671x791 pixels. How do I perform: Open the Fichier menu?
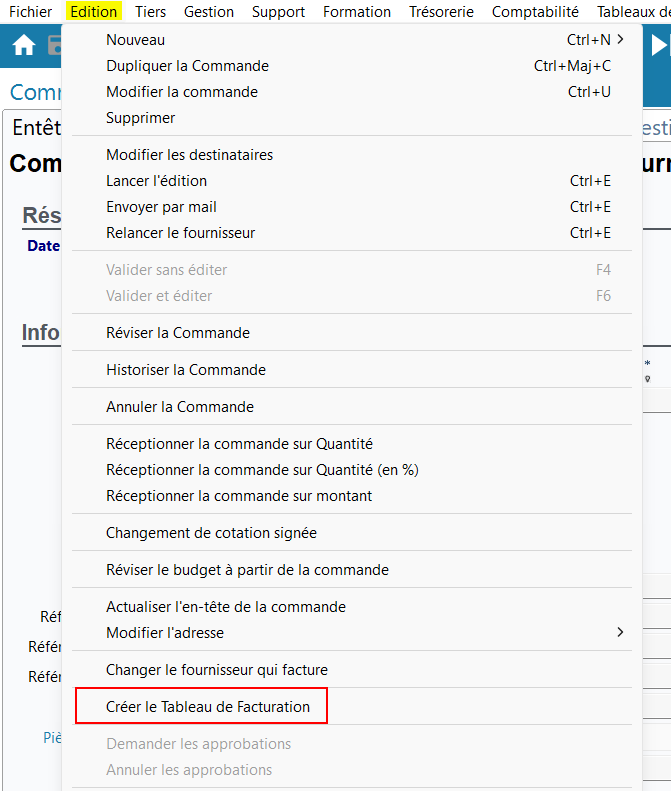pyautogui.click(x=30, y=12)
